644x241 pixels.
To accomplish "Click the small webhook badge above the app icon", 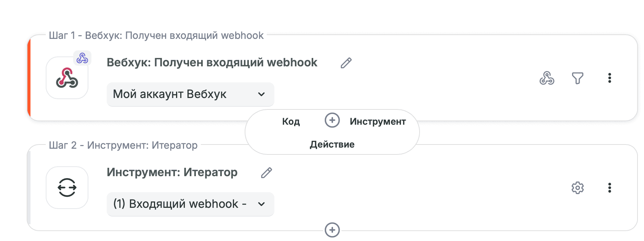I will pos(82,58).
